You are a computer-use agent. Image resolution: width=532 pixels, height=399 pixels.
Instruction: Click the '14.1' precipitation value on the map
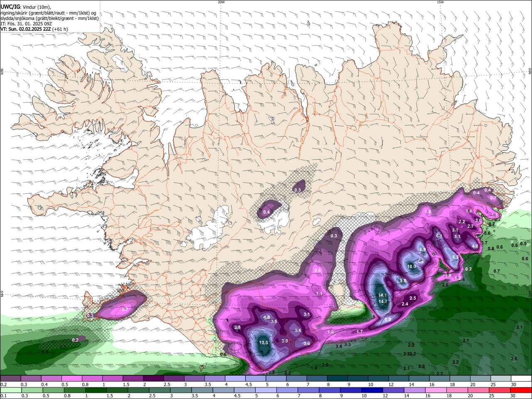pyautogui.click(x=383, y=296)
